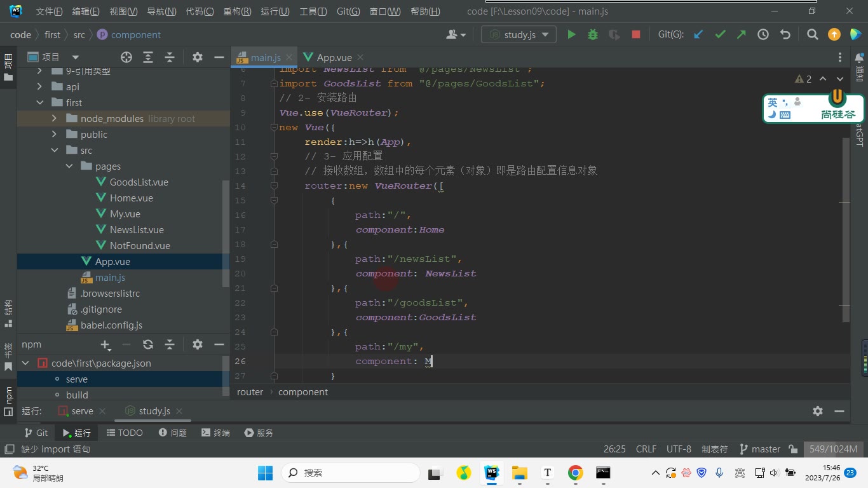Click the Windows Start button
Screen dimensions: 868x488
[x=265, y=473]
